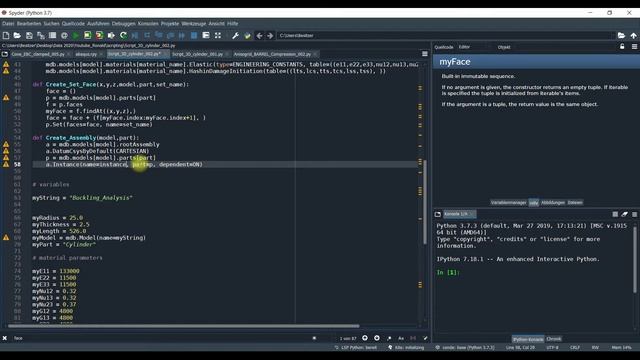
Task: Toggle fullscreen mode with the four-corners icon
Action: tap(218, 36)
